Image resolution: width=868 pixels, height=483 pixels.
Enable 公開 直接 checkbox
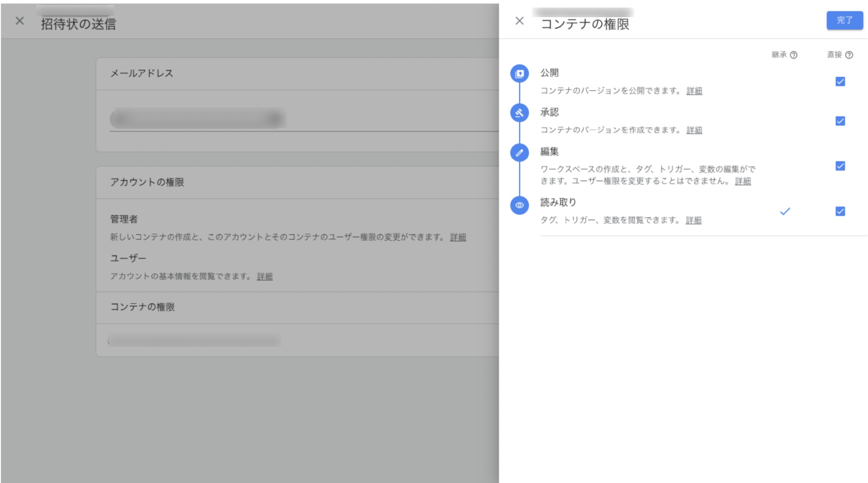point(841,81)
